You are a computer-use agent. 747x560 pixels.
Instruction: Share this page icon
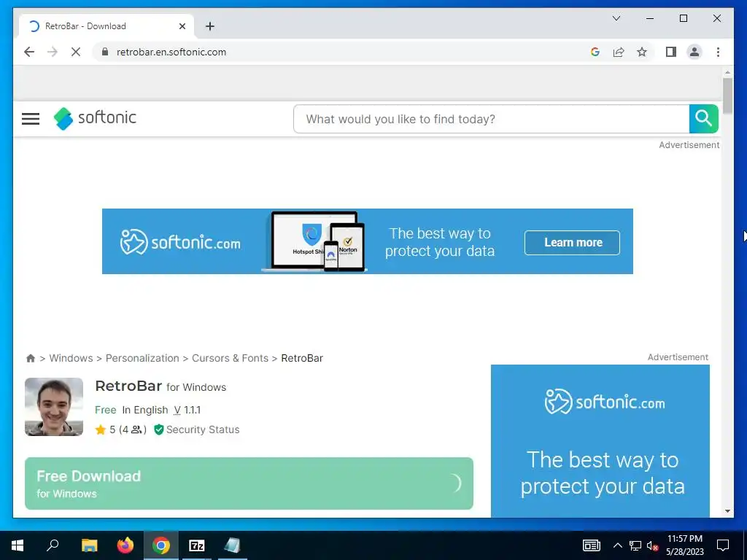[619, 52]
